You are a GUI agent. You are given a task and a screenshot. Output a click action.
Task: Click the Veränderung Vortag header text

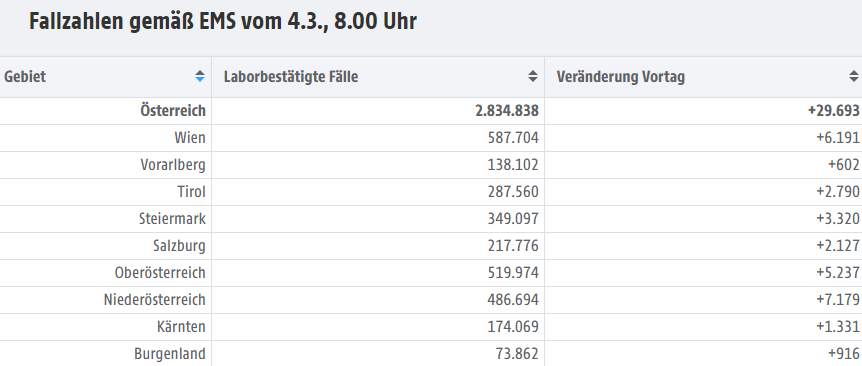click(x=621, y=77)
